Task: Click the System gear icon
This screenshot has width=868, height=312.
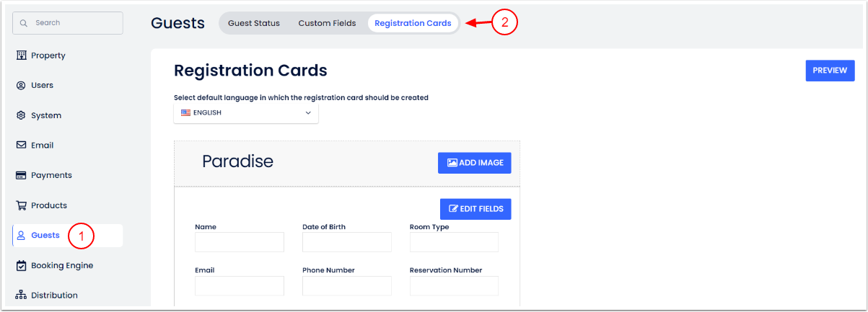Action: pos(21,115)
